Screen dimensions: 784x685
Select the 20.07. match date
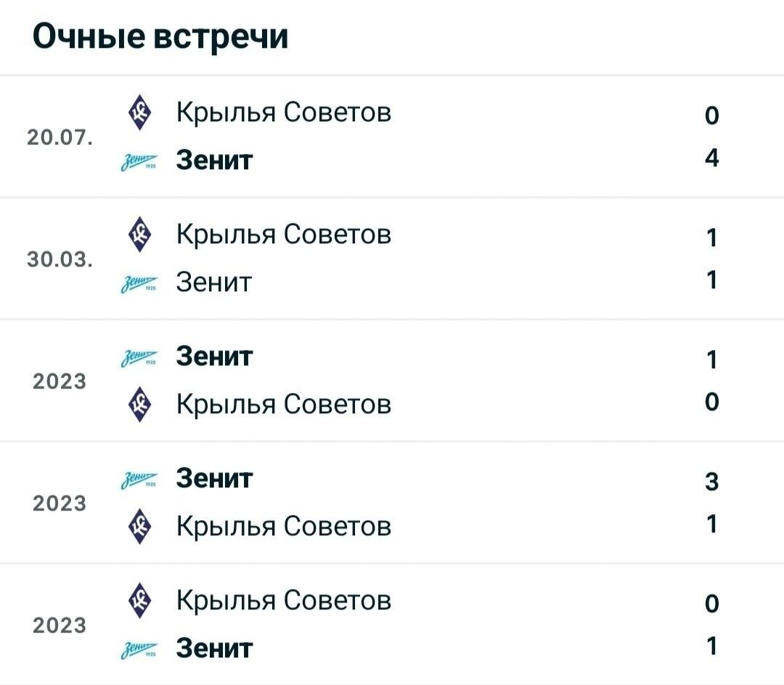60,137
